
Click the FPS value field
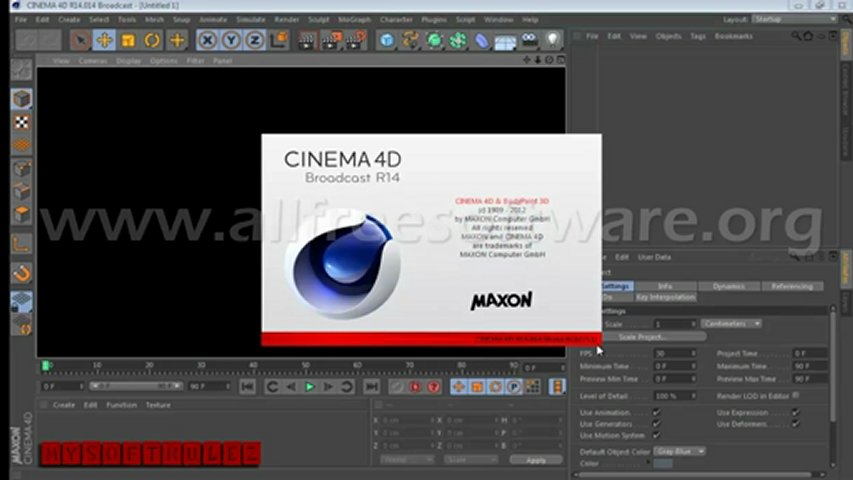(x=675, y=353)
